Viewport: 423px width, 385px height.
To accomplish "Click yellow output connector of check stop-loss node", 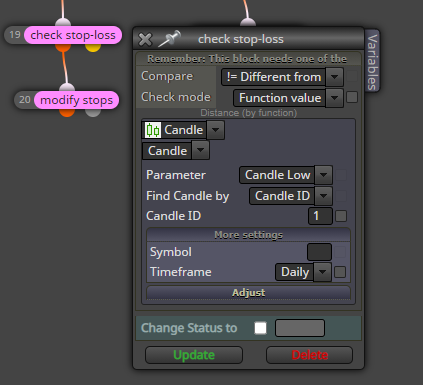I will click(x=93, y=47).
